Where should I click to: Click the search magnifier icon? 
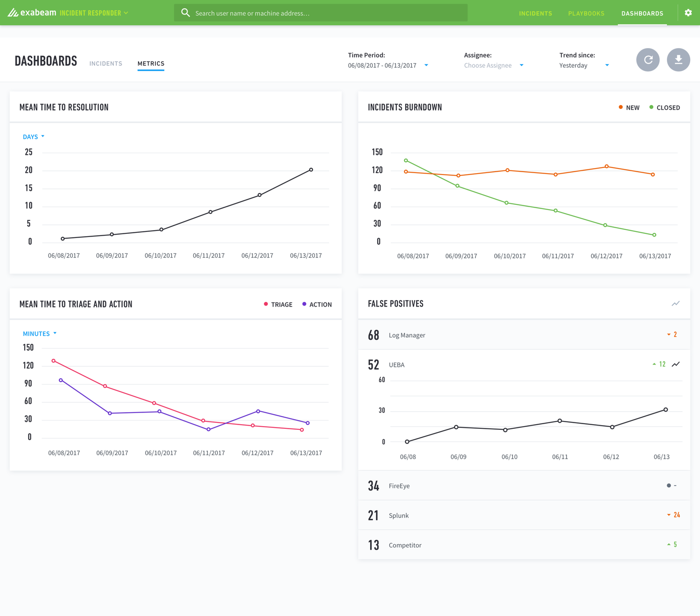(185, 13)
